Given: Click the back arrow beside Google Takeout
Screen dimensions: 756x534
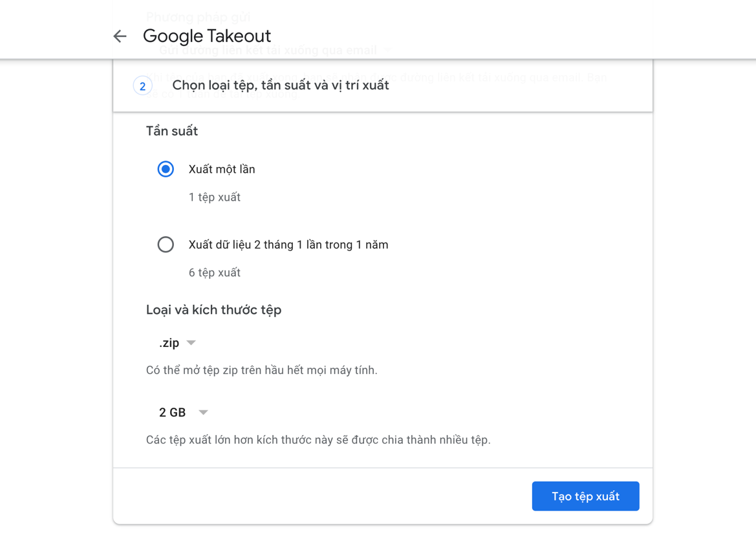Looking at the screenshot, I should tap(120, 36).
